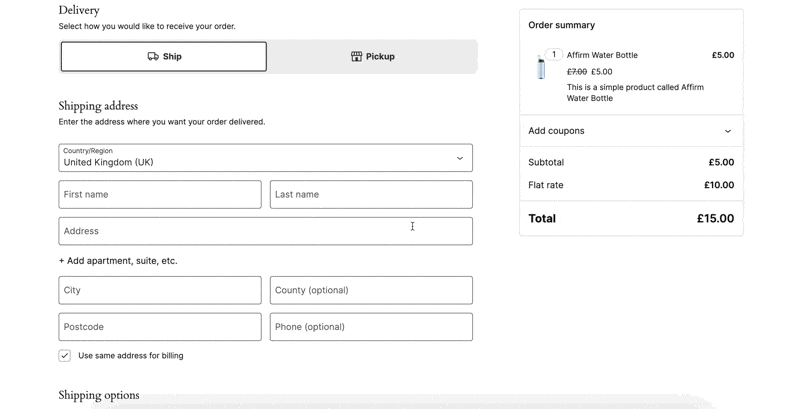Click the First name field
Image resolution: width=800 pixels, height=409 pixels.
click(x=160, y=194)
